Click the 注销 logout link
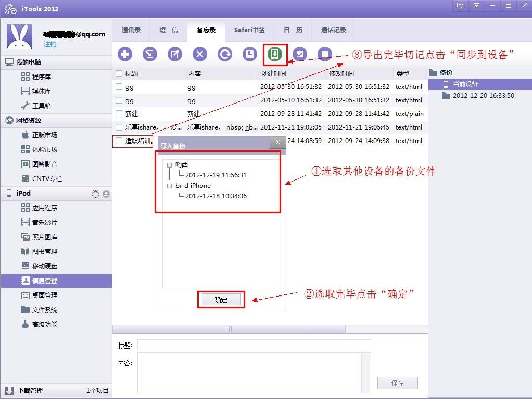Viewport: 532px width, 399px height. click(x=50, y=44)
